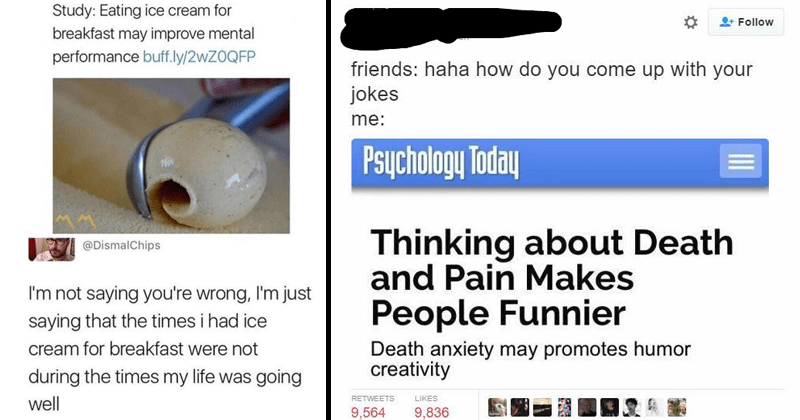Click the fourth liker avatar with collage

tap(564, 407)
